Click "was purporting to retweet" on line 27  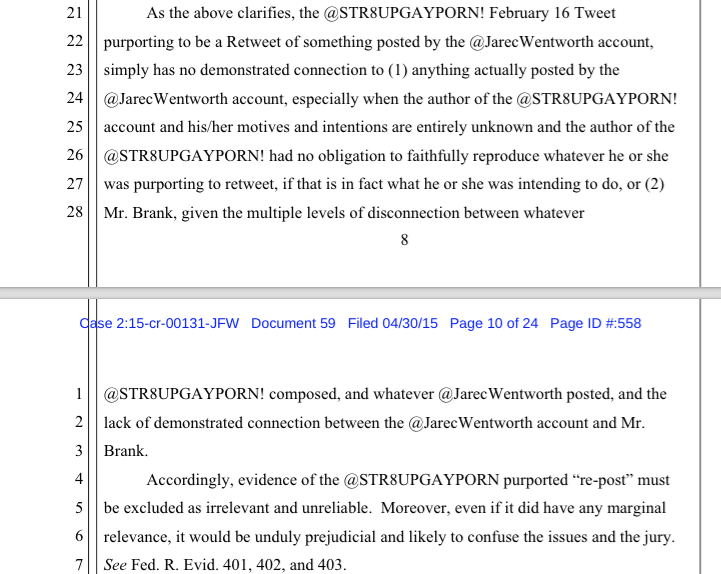190,184
